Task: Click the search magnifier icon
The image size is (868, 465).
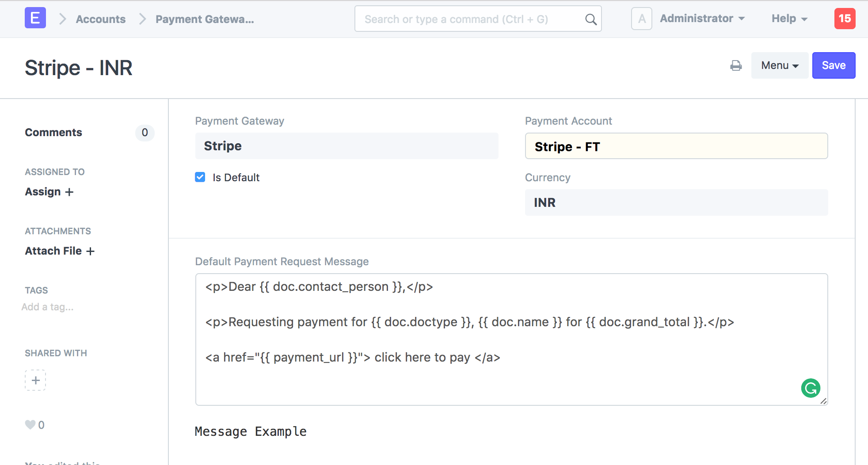Action: coord(590,19)
